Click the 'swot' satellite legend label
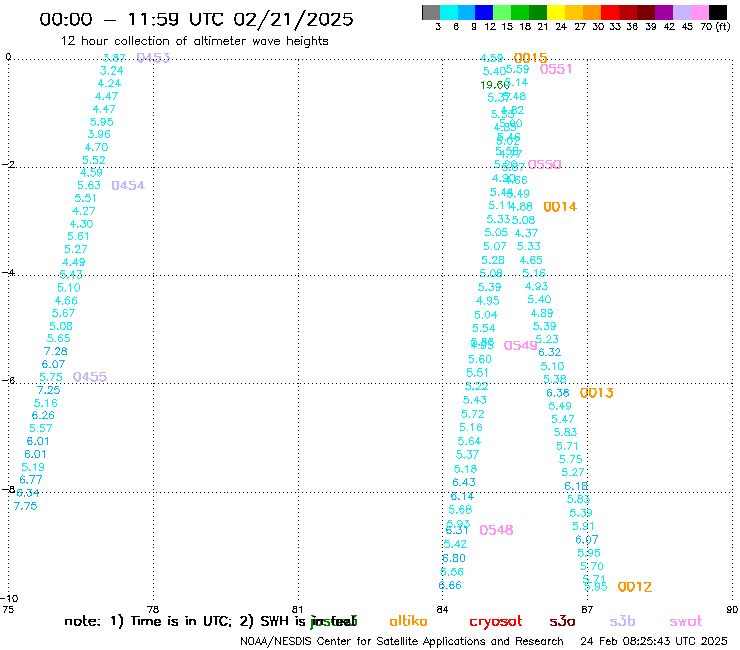The image size is (740, 650). coord(686,621)
